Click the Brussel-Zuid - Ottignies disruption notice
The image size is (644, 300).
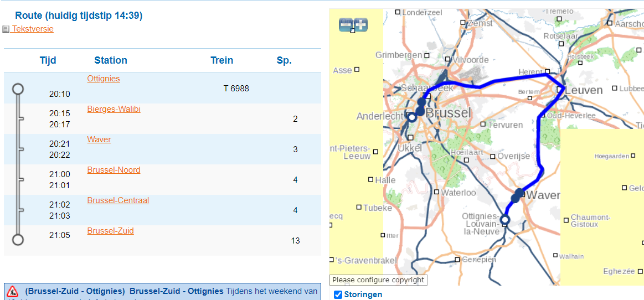pyautogui.click(x=75, y=291)
